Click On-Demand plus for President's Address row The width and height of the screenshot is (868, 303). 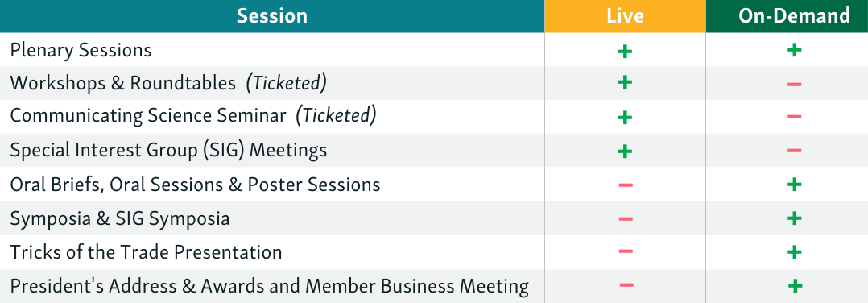tap(795, 286)
